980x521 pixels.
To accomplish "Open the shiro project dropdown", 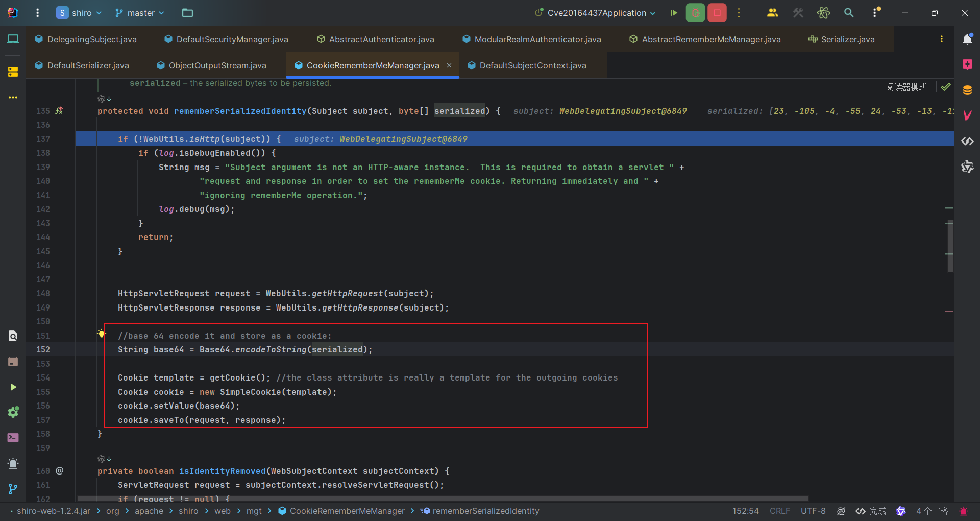I will (79, 13).
